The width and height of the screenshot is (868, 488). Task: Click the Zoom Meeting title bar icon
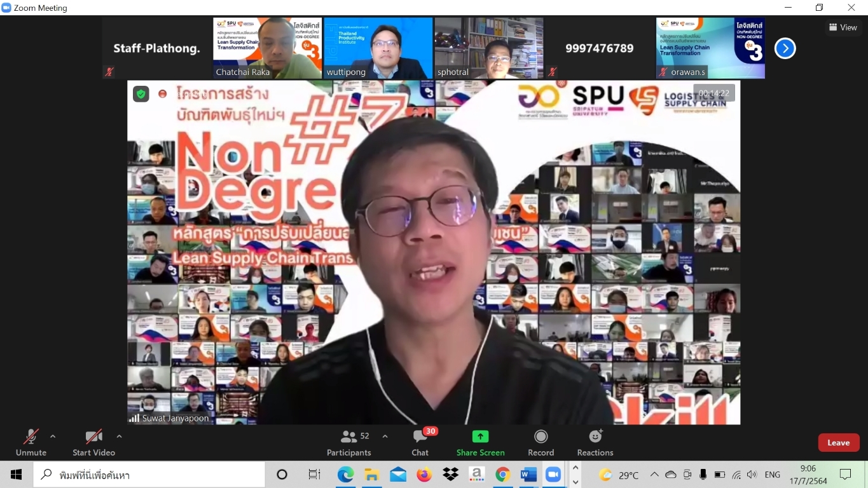[6, 8]
